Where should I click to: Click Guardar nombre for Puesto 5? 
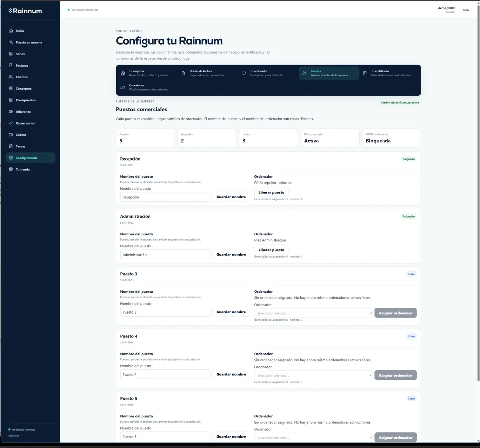[231, 437]
